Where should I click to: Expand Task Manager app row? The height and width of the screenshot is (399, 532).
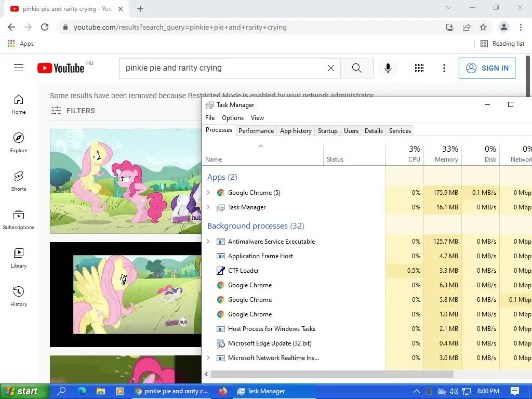[x=208, y=207]
